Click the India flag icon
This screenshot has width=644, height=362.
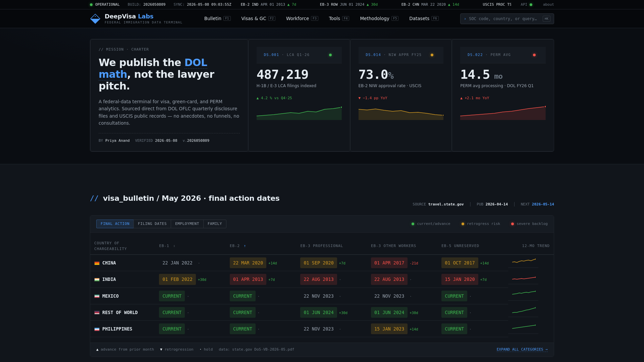[x=97, y=280]
